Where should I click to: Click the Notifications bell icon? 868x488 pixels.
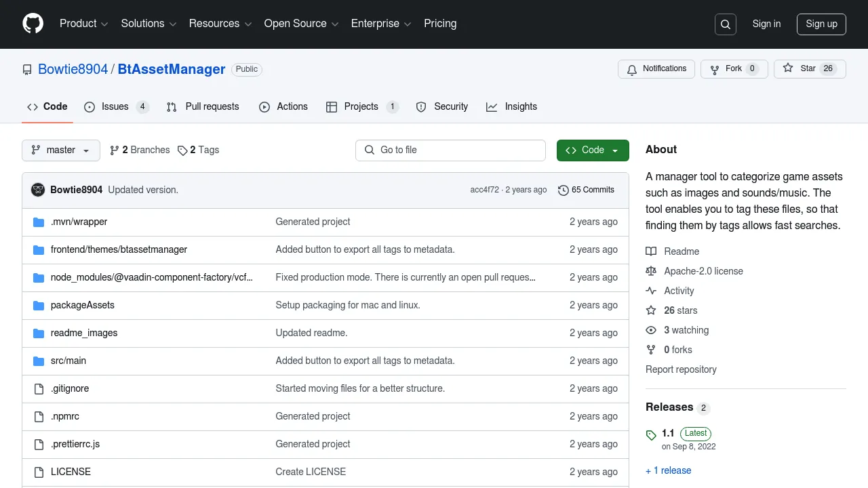[x=632, y=69]
